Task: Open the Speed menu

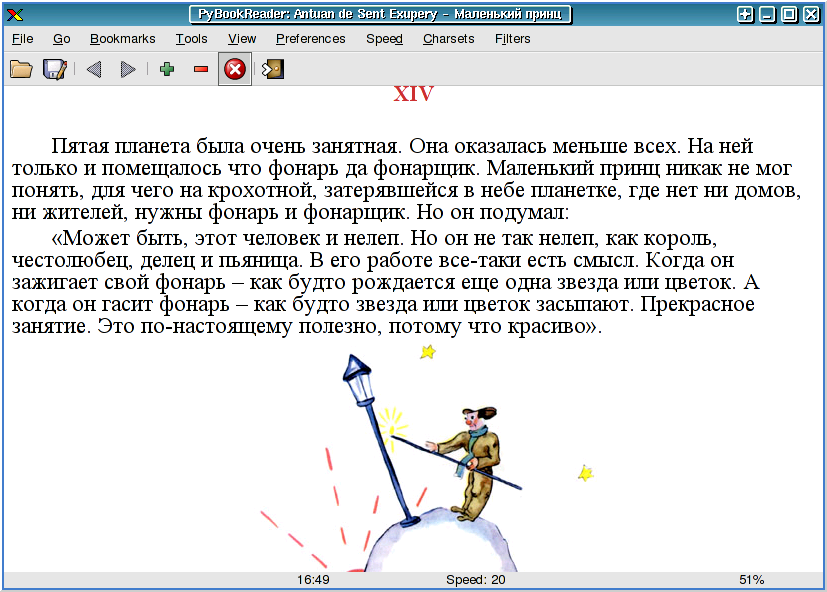Action: pyautogui.click(x=384, y=39)
